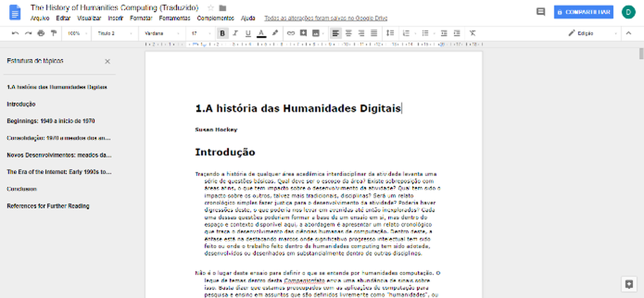Open the zoom 100% dropdown
The image size is (644, 298).
click(77, 33)
